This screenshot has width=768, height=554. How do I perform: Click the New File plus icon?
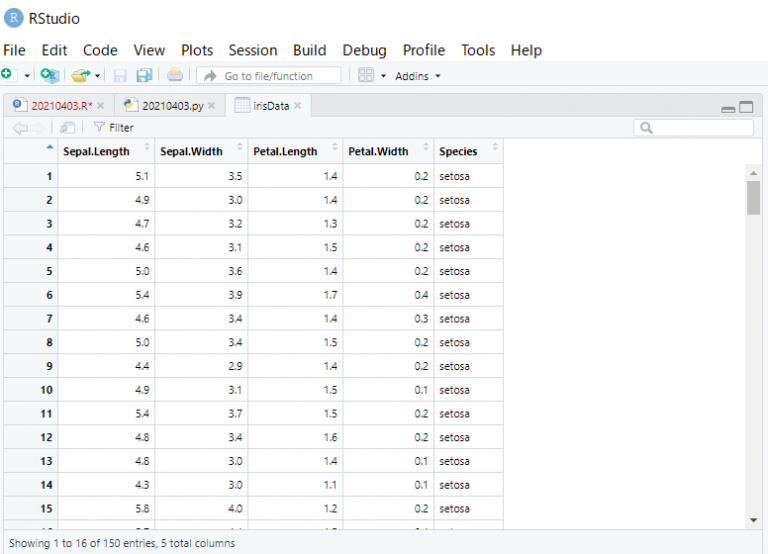(x=8, y=75)
